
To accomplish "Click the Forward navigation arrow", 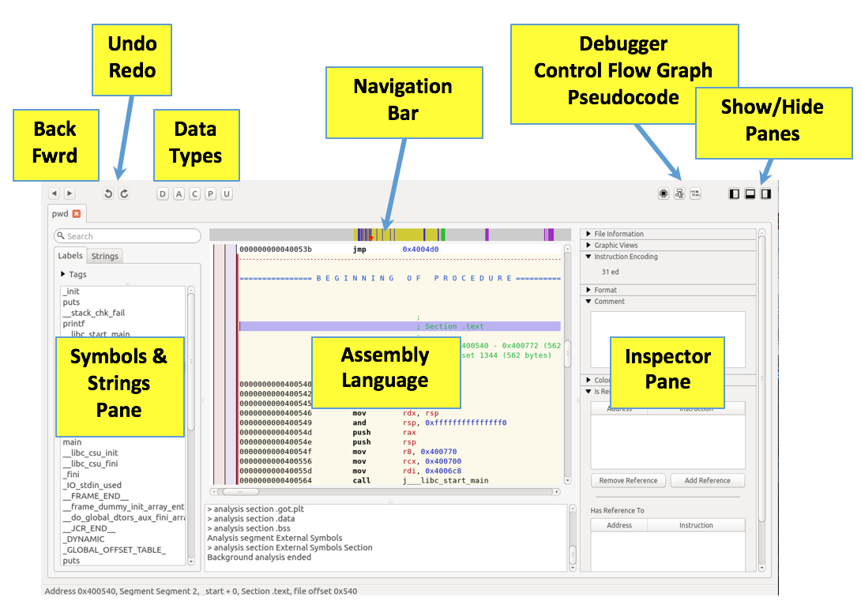I will point(70,193).
